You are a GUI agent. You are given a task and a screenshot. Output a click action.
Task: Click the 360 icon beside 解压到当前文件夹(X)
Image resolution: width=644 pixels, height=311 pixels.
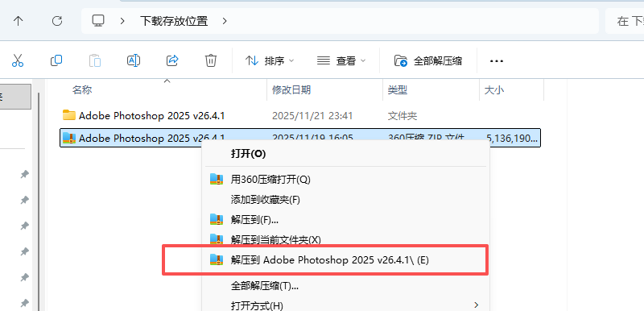pyautogui.click(x=217, y=239)
